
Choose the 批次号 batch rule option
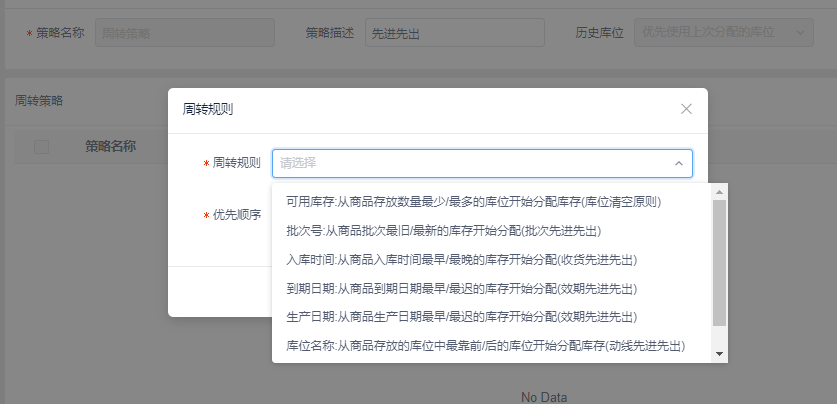coord(493,231)
